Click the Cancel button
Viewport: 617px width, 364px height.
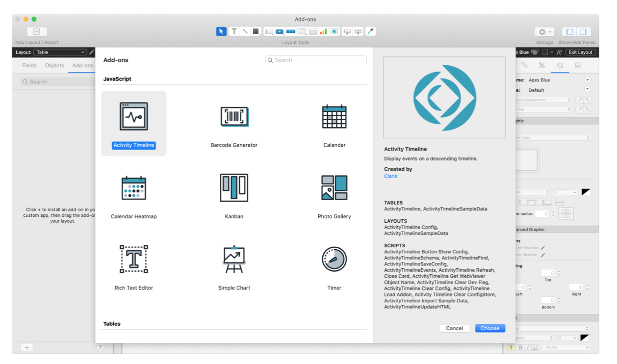(455, 328)
